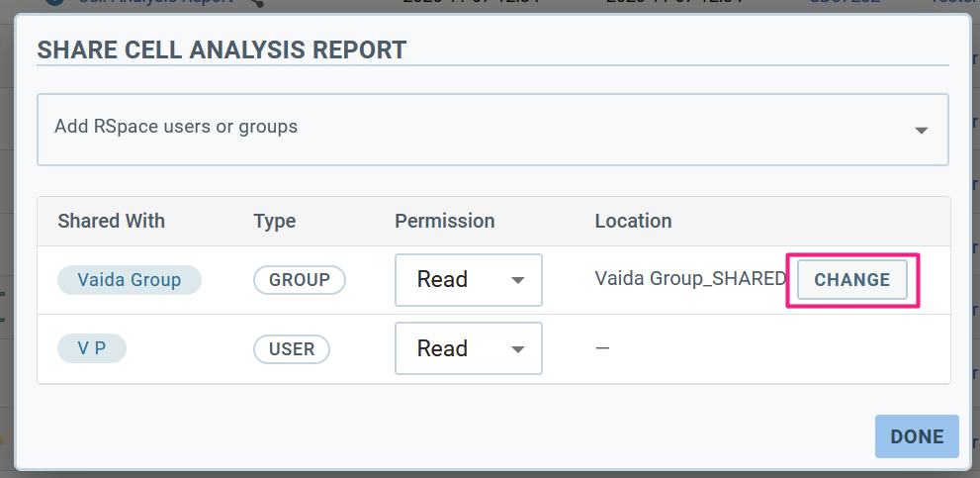Click the Type column header

pyautogui.click(x=274, y=221)
